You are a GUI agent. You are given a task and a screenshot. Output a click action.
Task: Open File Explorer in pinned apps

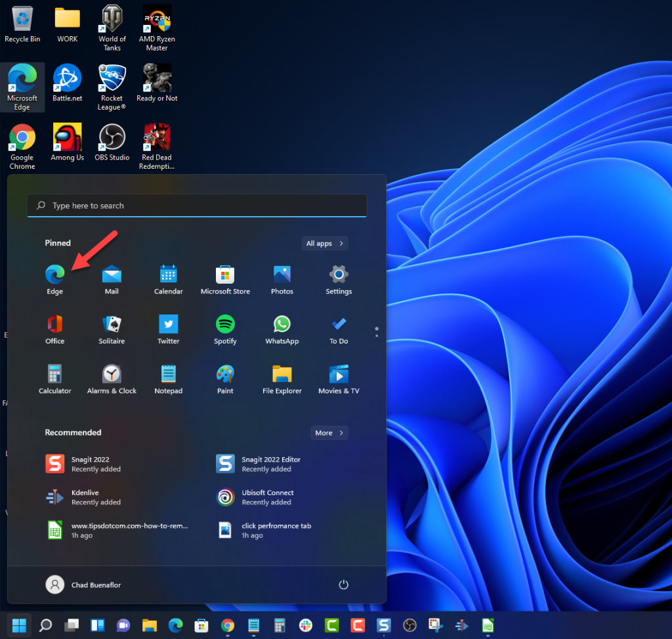pyautogui.click(x=282, y=379)
